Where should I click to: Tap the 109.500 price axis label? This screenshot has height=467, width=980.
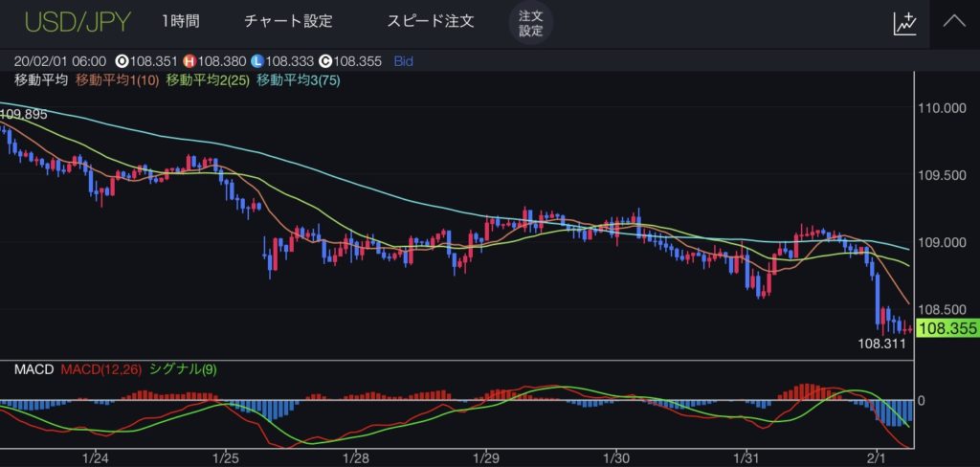point(942,175)
